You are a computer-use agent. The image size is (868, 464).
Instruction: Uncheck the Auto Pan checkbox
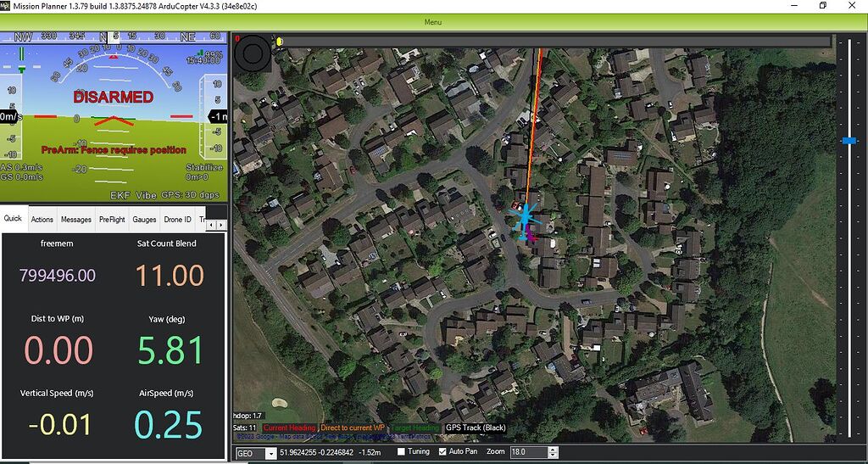442,452
